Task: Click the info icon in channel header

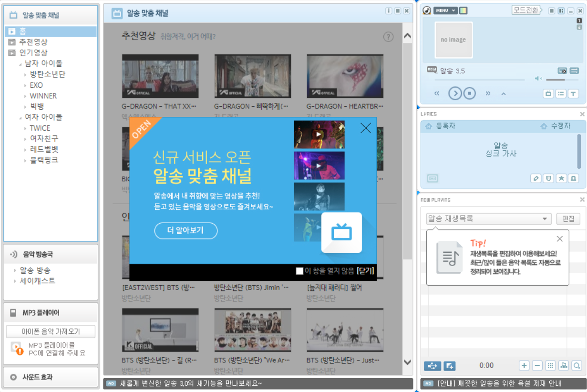Action: point(389,11)
